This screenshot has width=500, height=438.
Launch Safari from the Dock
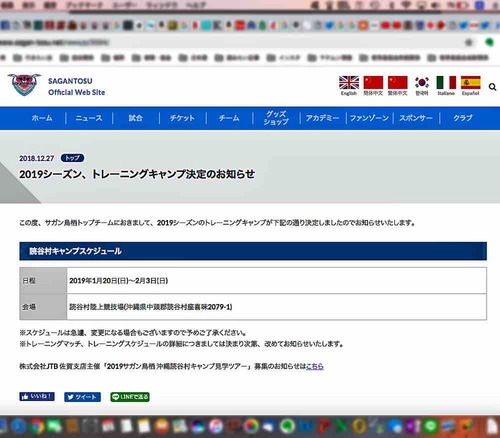point(18,426)
